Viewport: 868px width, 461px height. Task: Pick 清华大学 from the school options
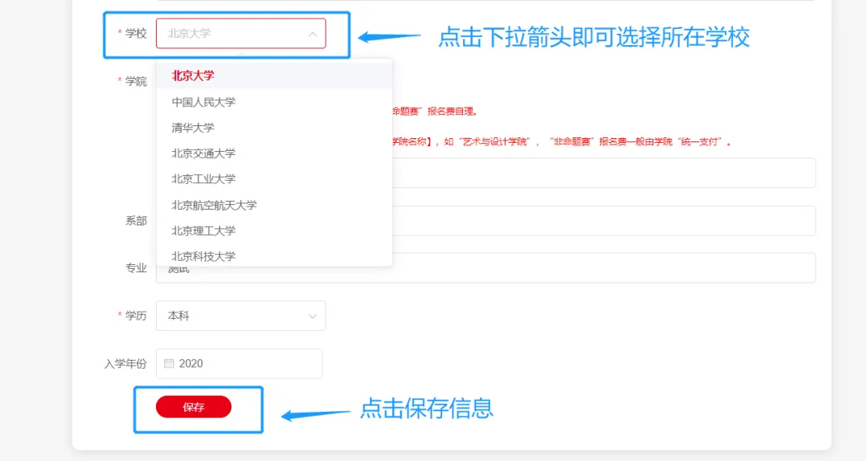pyautogui.click(x=274, y=128)
